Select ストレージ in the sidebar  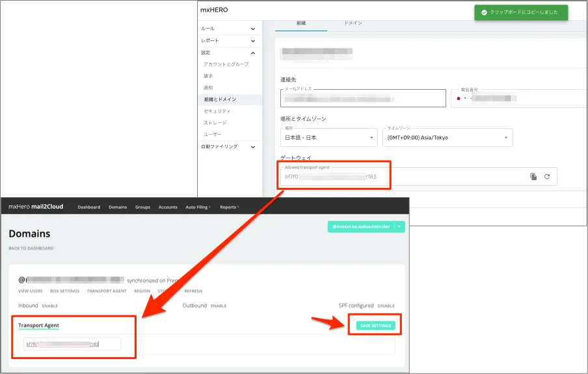(x=215, y=123)
